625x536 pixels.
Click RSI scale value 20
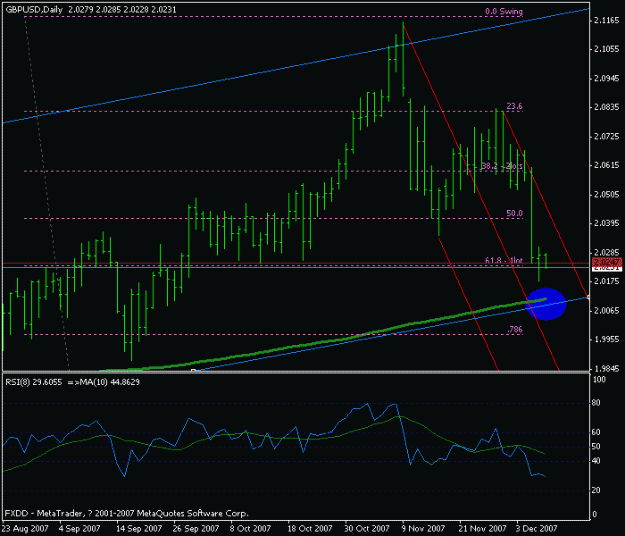pyautogui.click(x=596, y=491)
